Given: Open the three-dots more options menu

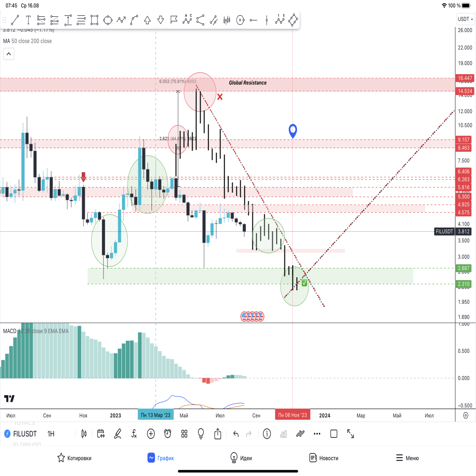Looking at the screenshot, I should click(317, 434).
